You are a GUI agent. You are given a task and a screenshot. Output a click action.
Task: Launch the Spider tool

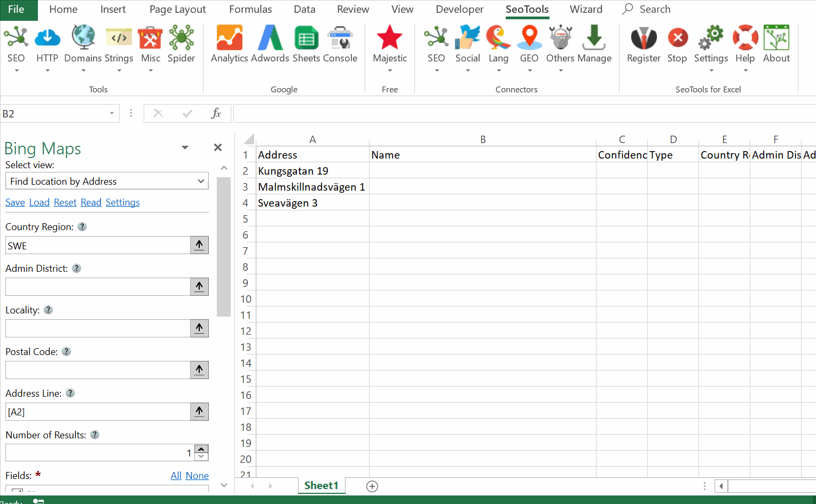click(x=182, y=45)
